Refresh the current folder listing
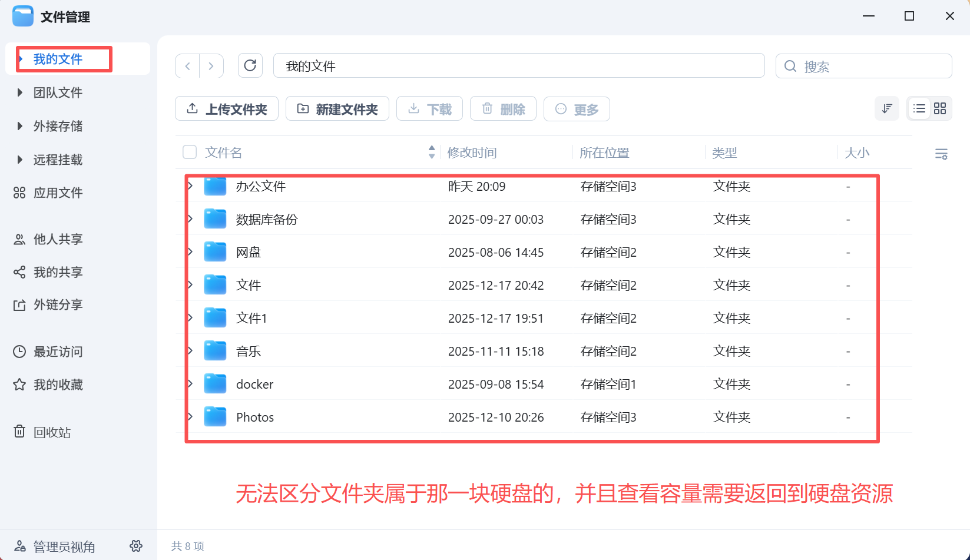The width and height of the screenshot is (970, 560). [x=250, y=65]
